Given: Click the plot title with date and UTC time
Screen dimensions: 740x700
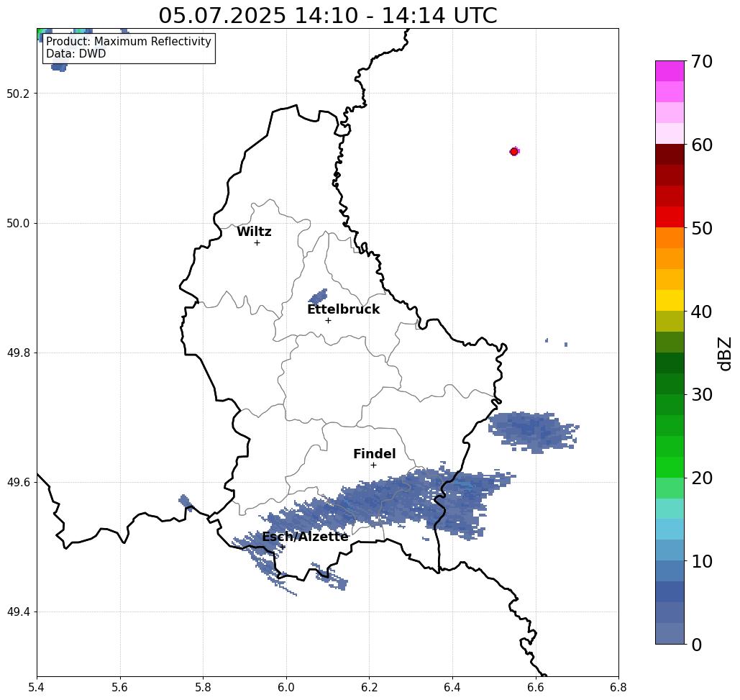Looking at the screenshot, I should pyautogui.click(x=327, y=16).
